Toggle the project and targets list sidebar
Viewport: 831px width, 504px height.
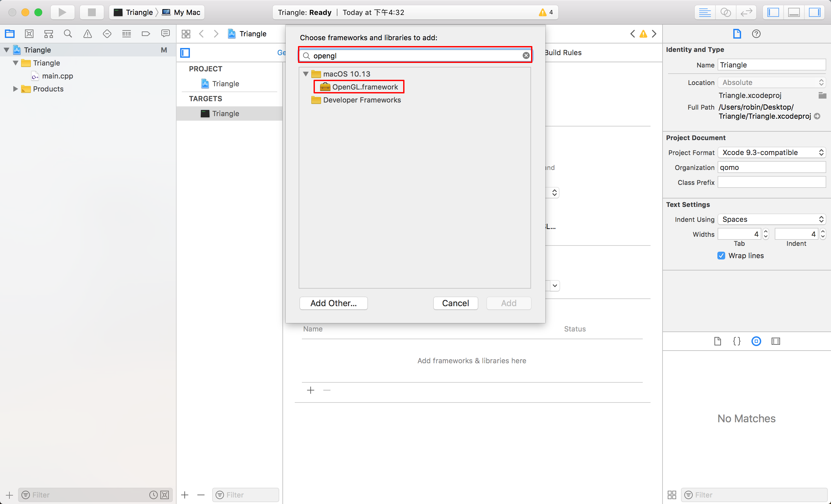(185, 53)
